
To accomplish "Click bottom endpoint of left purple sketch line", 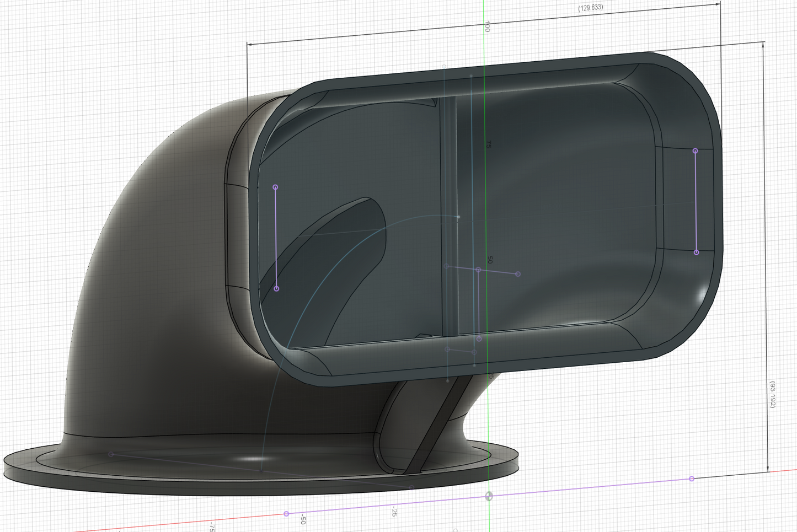I will (x=276, y=288).
